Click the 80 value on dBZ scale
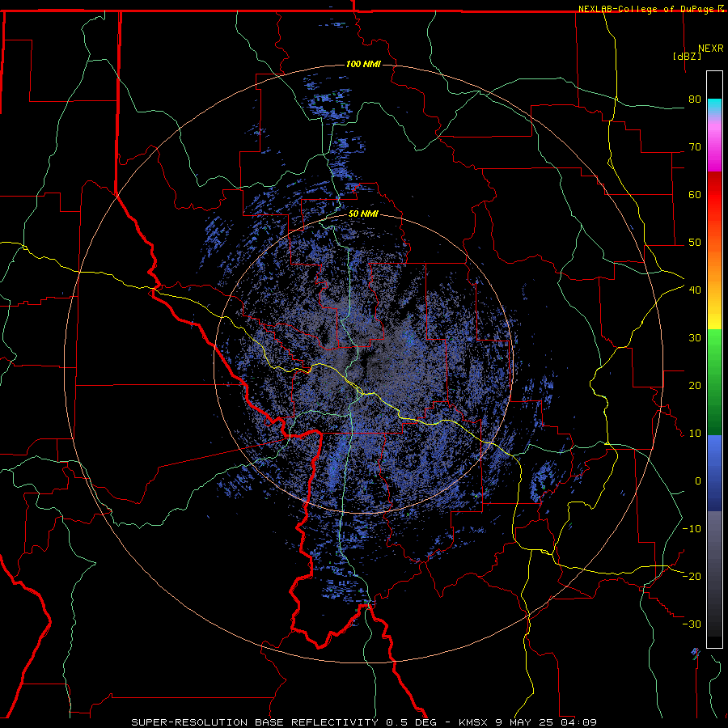This screenshot has height=728, width=728. (x=695, y=99)
